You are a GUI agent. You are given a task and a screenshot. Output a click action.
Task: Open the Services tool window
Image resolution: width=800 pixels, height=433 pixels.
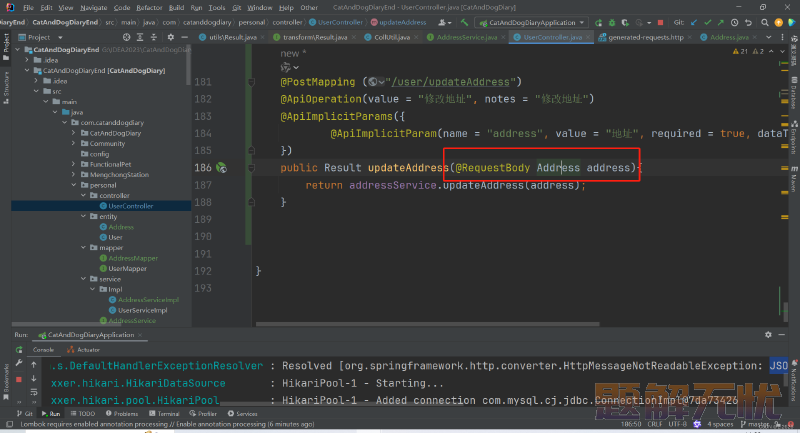pyautogui.click(x=242, y=414)
